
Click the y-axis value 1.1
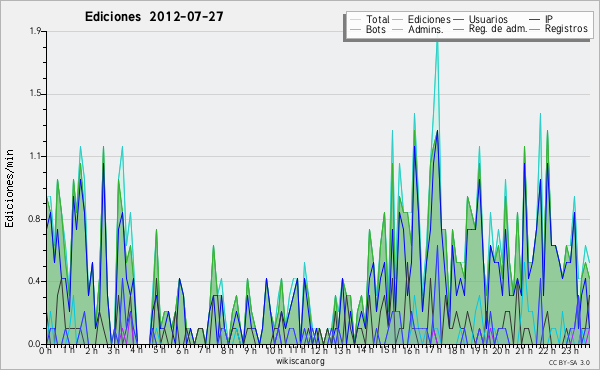click(35, 156)
